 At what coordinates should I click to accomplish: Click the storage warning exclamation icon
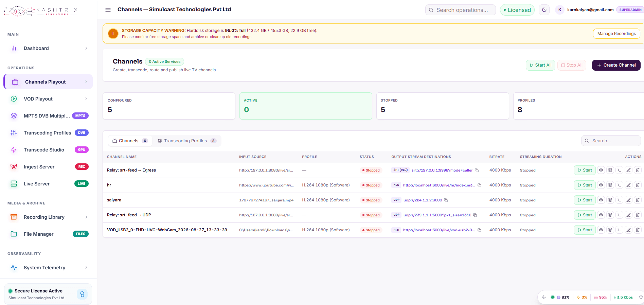pyautogui.click(x=113, y=34)
